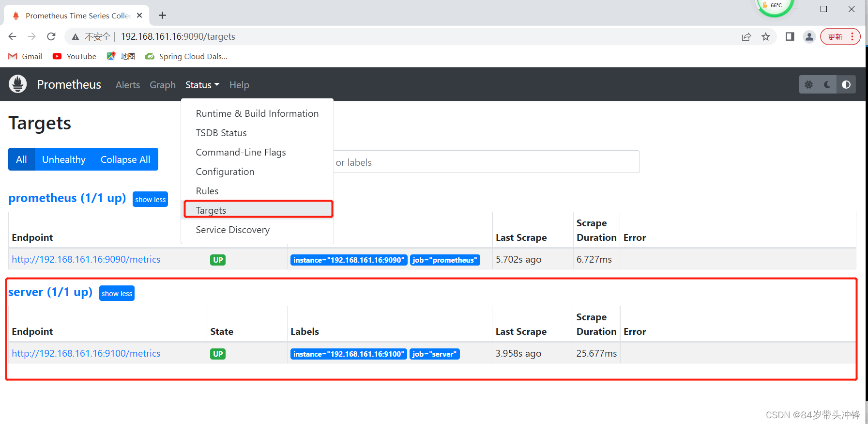Click the State column header in server table

pyautogui.click(x=222, y=331)
